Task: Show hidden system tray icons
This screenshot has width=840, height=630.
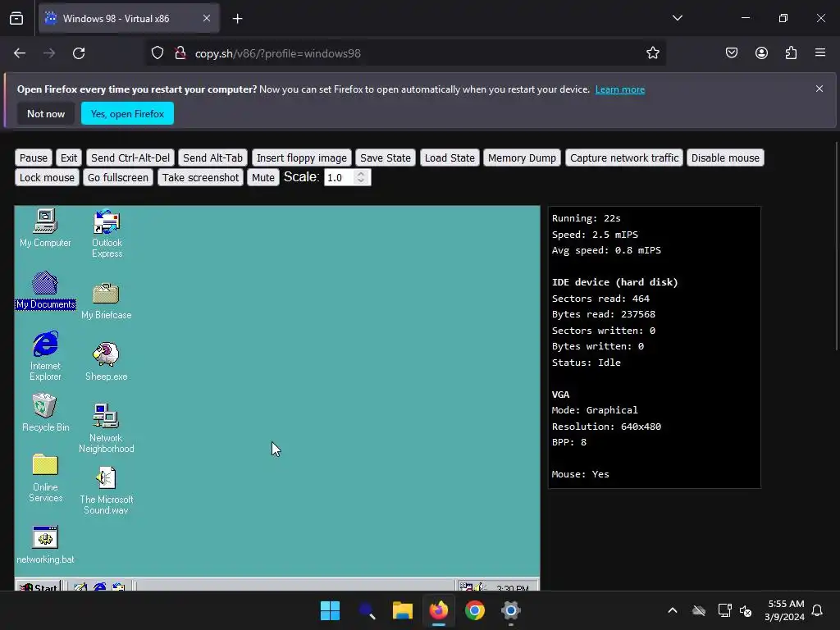Action: point(673,610)
